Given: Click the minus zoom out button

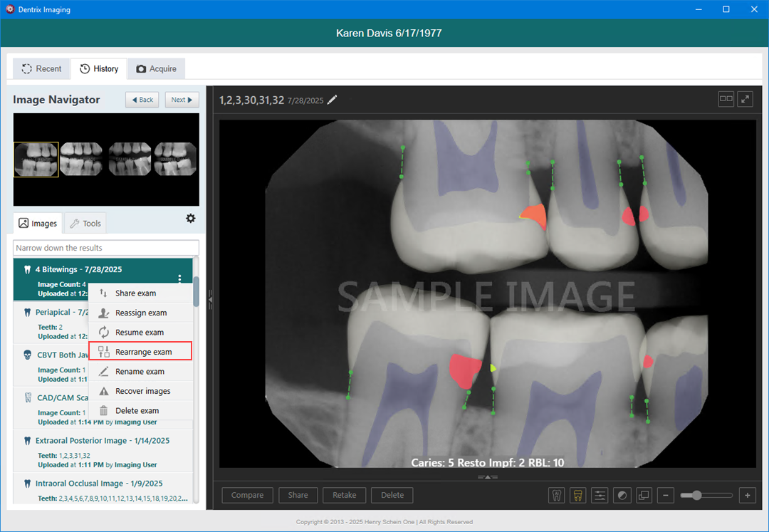Looking at the screenshot, I should 665,495.
